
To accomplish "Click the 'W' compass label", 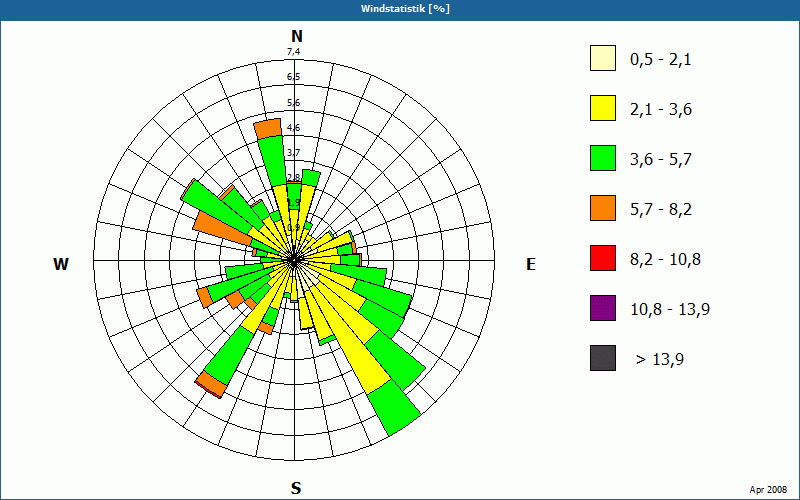I will 61,264.
